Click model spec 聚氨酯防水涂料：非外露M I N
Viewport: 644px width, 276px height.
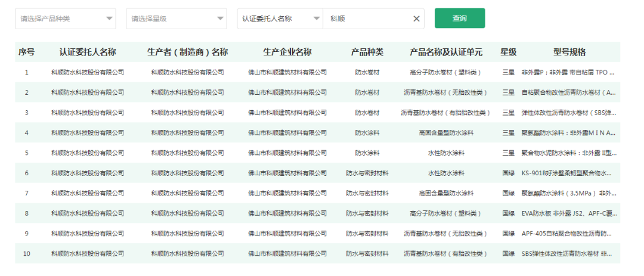(x=569, y=133)
